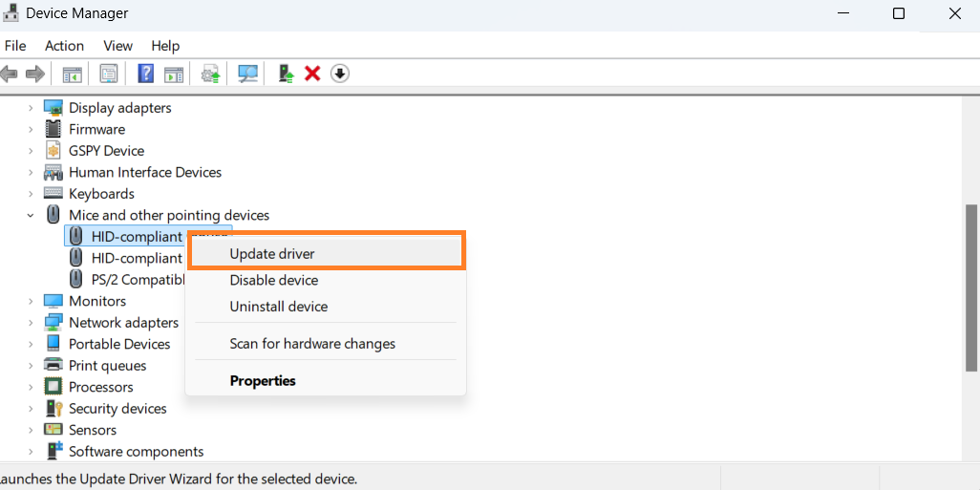
Task: Expand the Processors node
Action: (30, 387)
